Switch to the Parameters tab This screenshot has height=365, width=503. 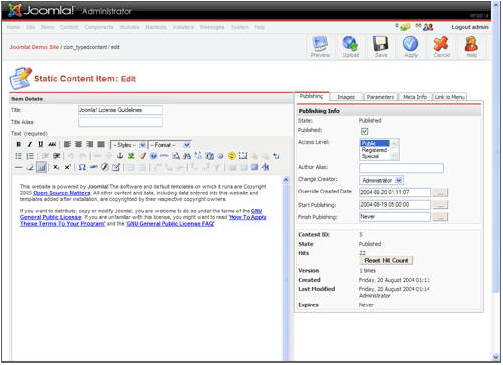(x=380, y=97)
